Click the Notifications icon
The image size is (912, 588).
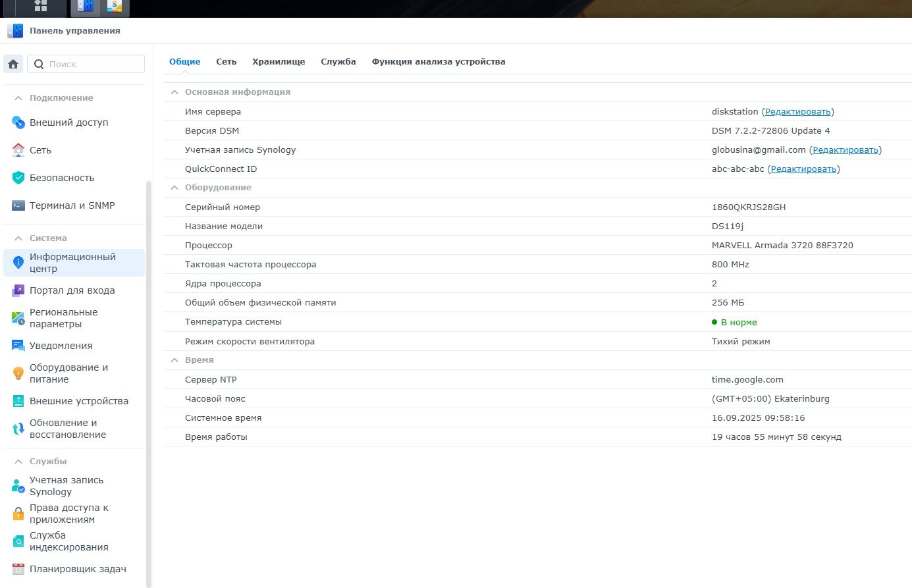[18, 346]
